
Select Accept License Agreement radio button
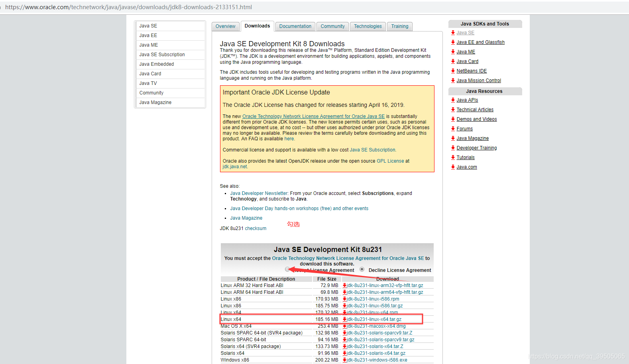click(287, 270)
